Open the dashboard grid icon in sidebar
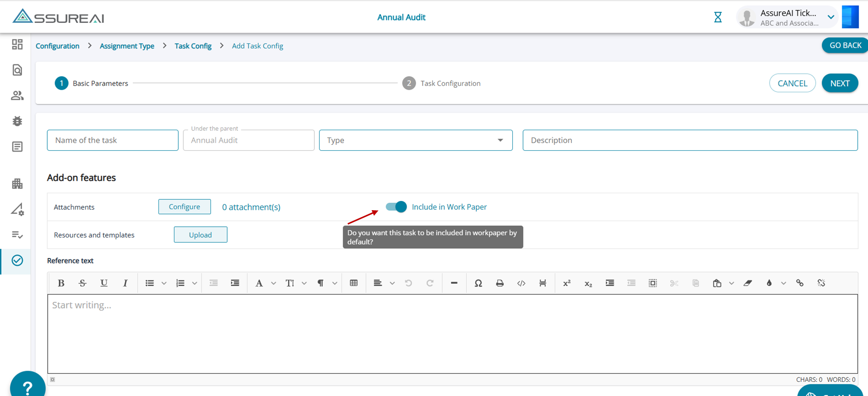 tap(18, 44)
